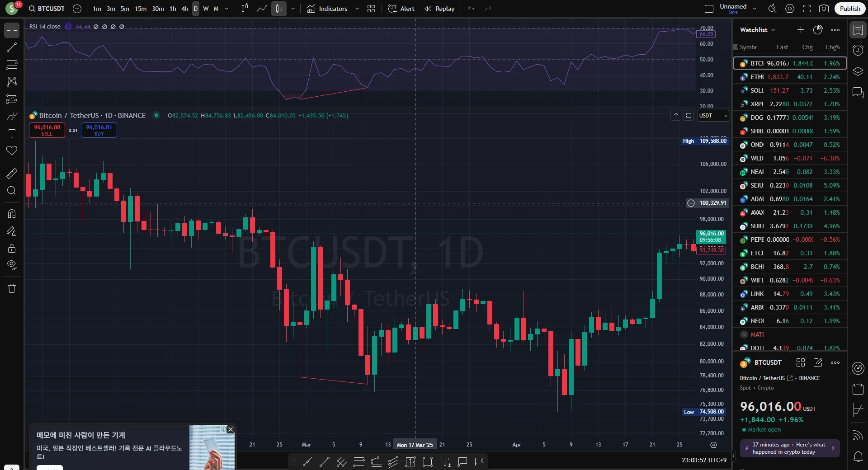Click the Publish button
This screenshot has width=868, height=470.
[850, 9]
